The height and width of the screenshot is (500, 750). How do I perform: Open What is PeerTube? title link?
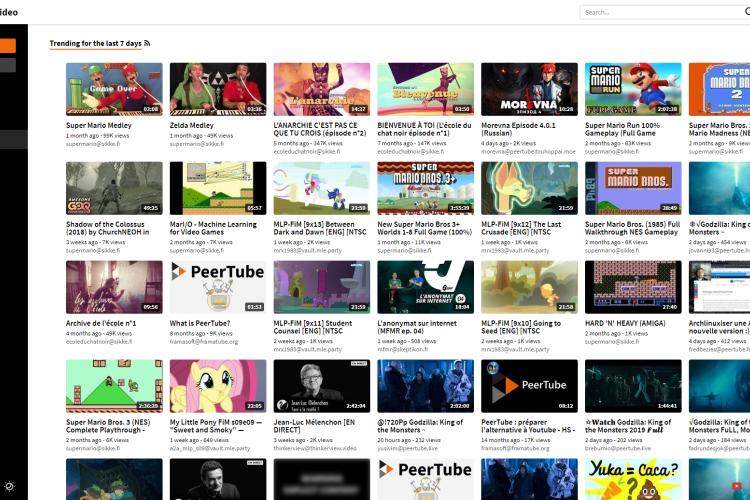[x=200, y=323]
